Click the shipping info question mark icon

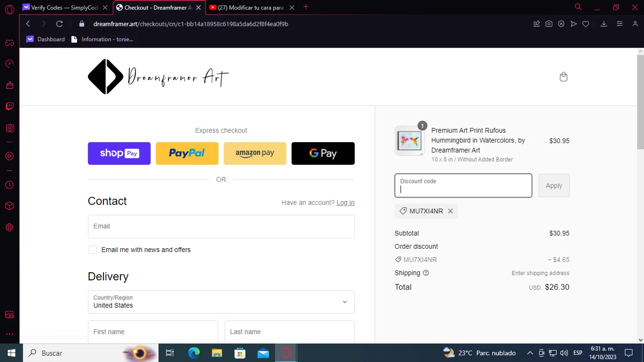(x=426, y=273)
